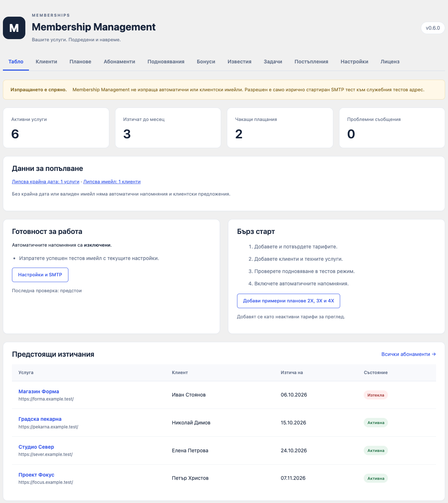Click the Изпращането е спряно notice text
448x503 pixels.
pyautogui.click(x=39, y=90)
